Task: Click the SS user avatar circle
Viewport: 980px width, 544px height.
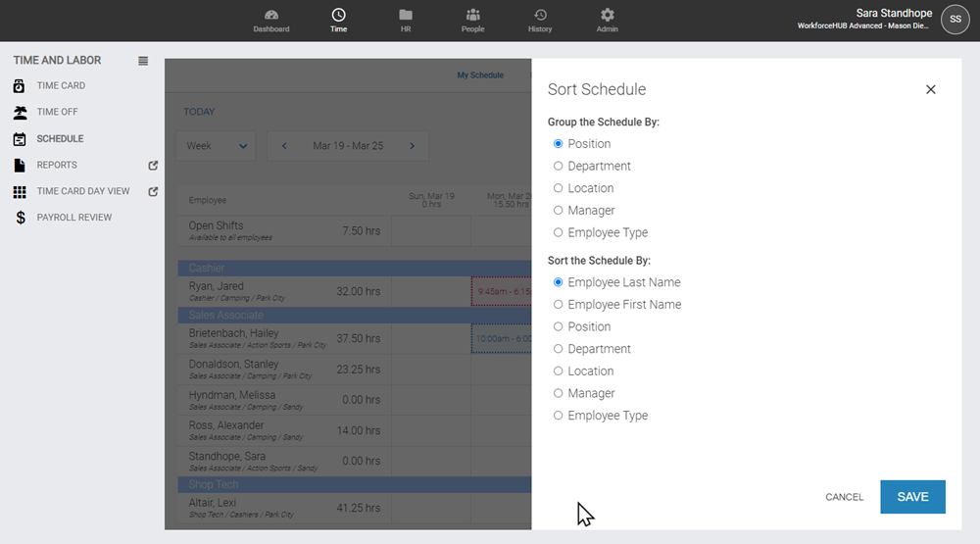Action: pos(955,20)
